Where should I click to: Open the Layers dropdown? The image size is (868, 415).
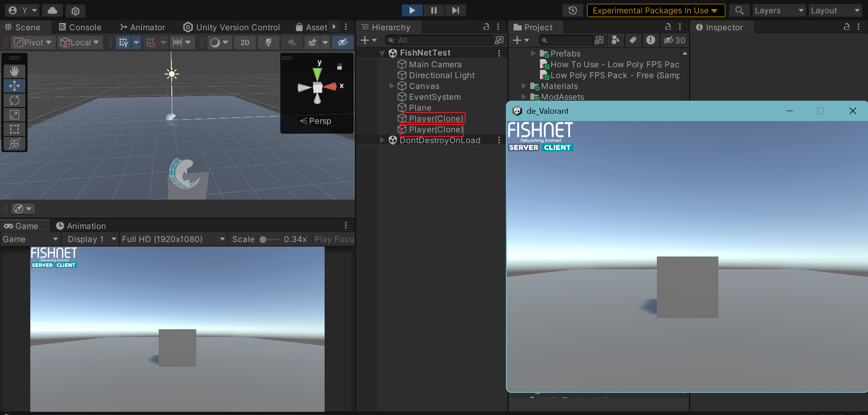pyautogui.click(x=778, y=10)
